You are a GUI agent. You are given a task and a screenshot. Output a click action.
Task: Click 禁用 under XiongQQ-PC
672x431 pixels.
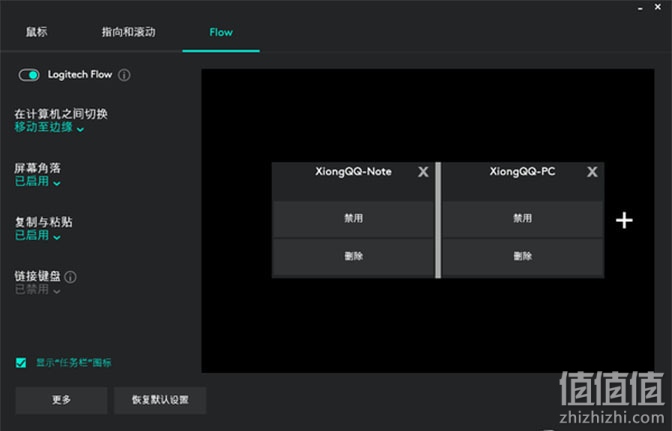[x=522, y=218]
